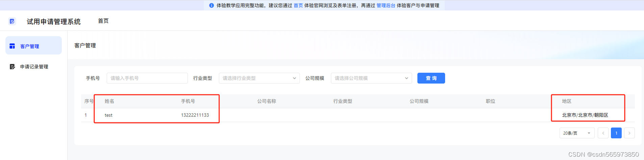Click the 手机号 input field
Viewport: 644px width, 160px height.
(147, 78)
